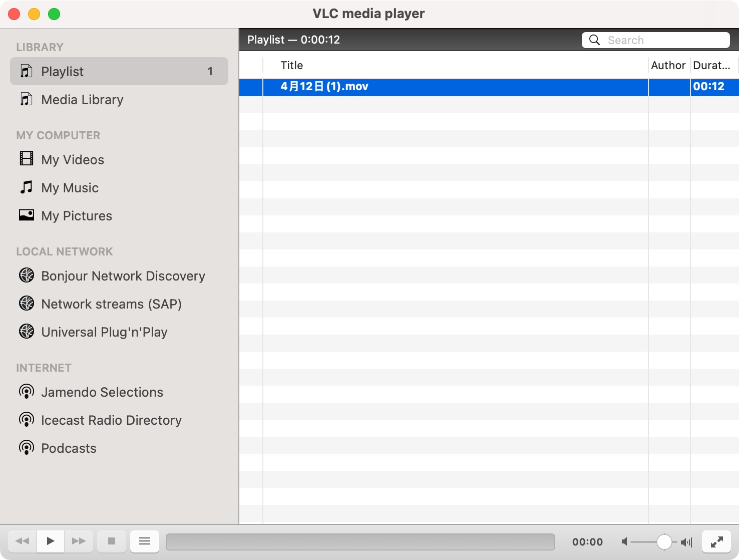Select the 4月12日 (1).mov playlist item
This screenshot has width=739, height=560.
tap(324, 87)
